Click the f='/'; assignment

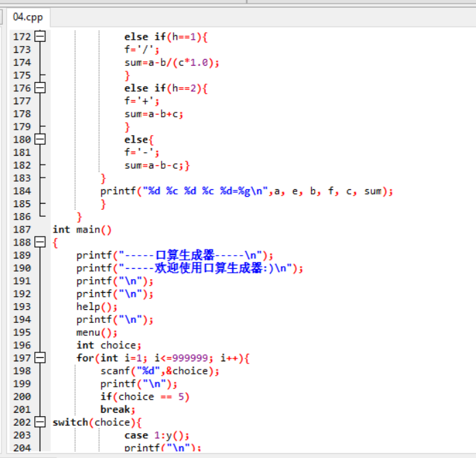click(142, 49)
